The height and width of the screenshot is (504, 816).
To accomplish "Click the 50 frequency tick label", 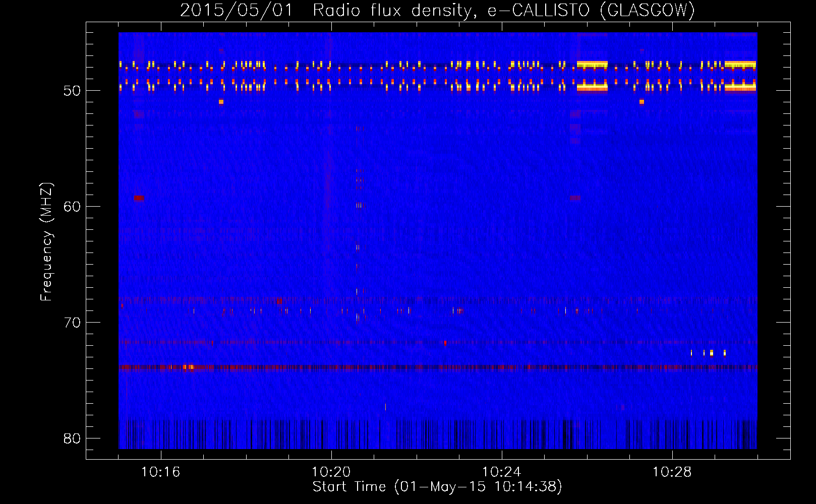I will (72, 91).
